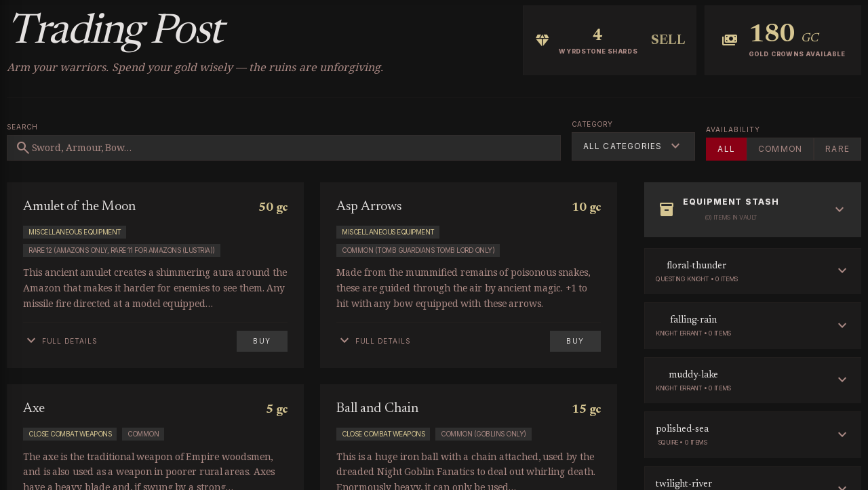Image resolution: width=868 pixels, height=490 pixels.
Task: Expand the Equipment Stash panel
Action: click(840, 209)
